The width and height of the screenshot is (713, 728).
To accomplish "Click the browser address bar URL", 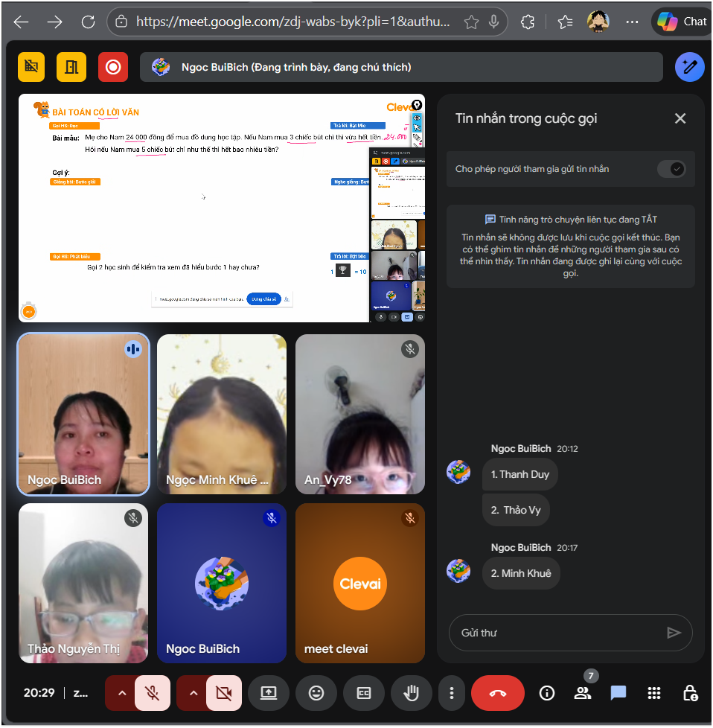I will tap(292, 22).
